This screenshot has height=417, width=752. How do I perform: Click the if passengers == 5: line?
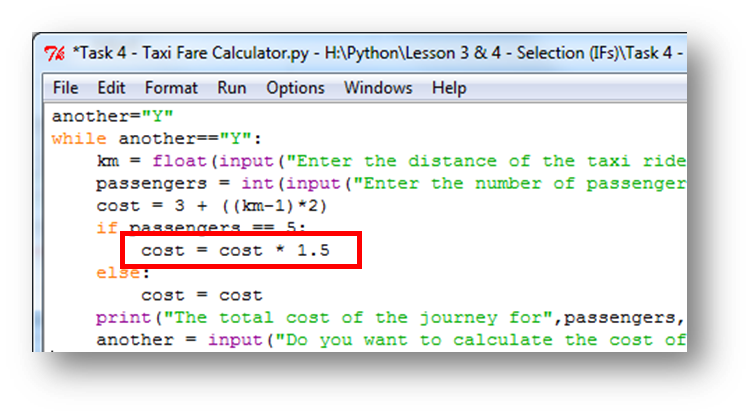click(x=201, y=227)
